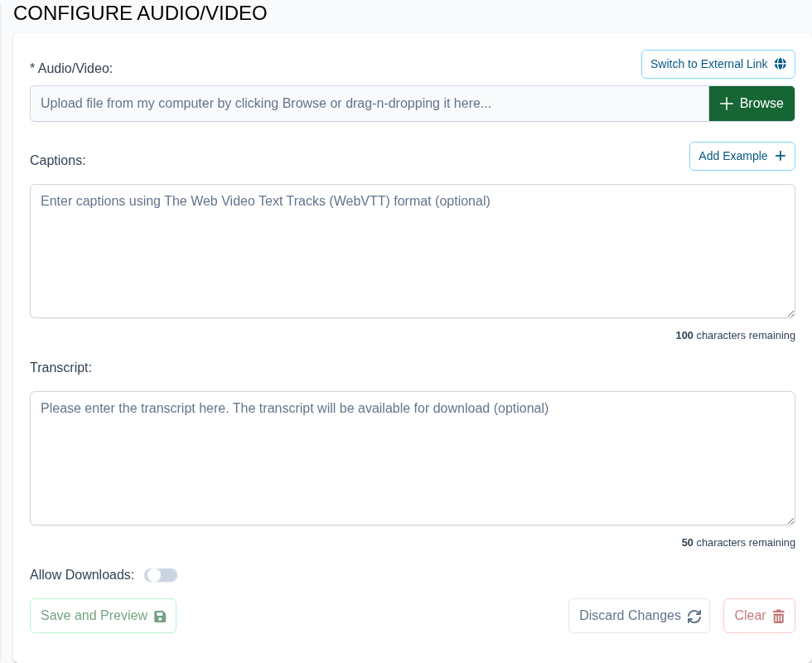The image size is (812, 663).
Task: Grab the Transcript text area resize handle
Action: 790,520
